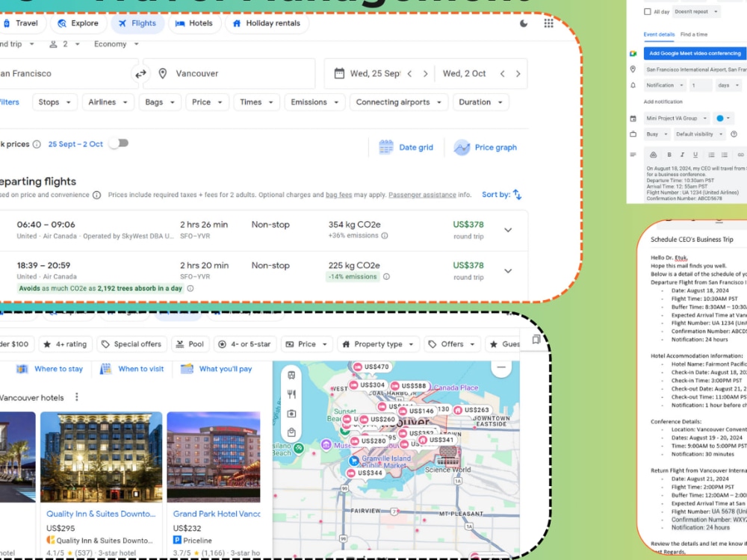Toggle track prices switch

coord(119,143)
